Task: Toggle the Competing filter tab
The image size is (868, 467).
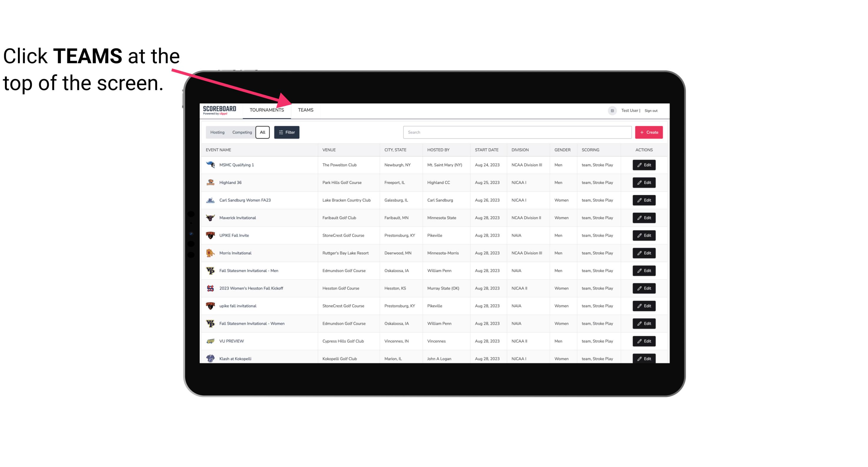Action: coord(242,132)
